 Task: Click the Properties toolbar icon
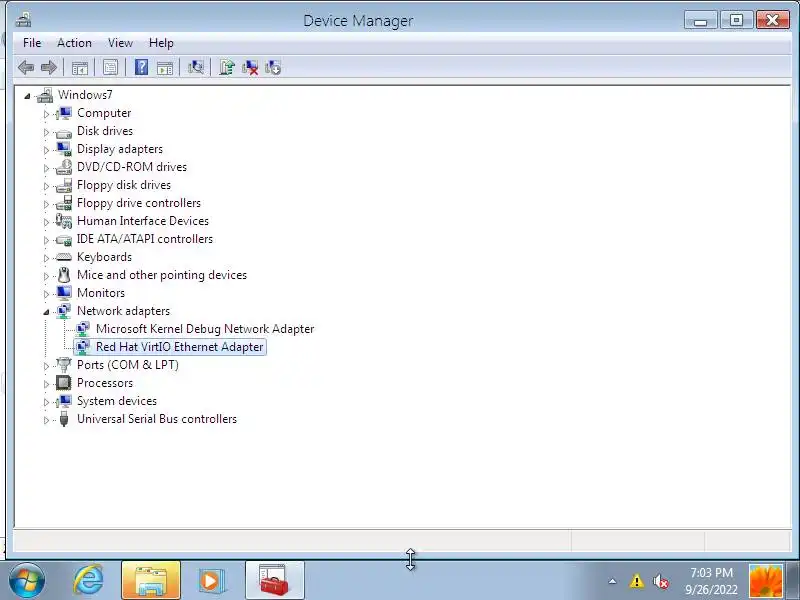click(110, 67)
